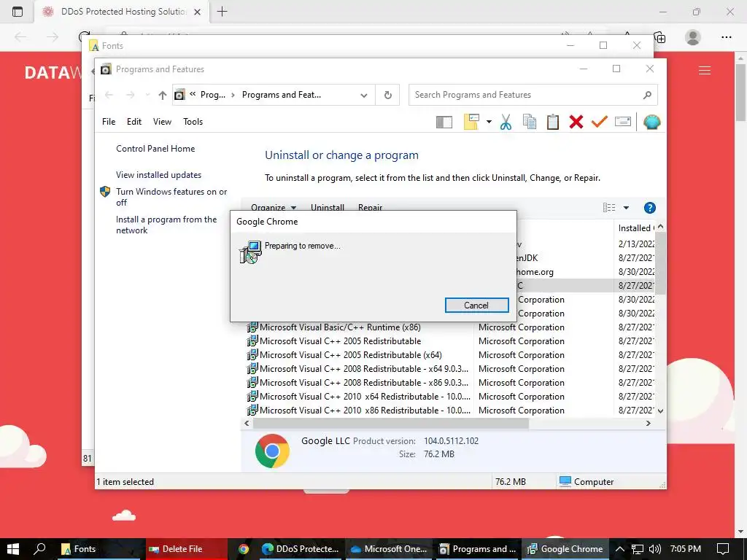Open recent locations dropdown arrow

(147, 96)
